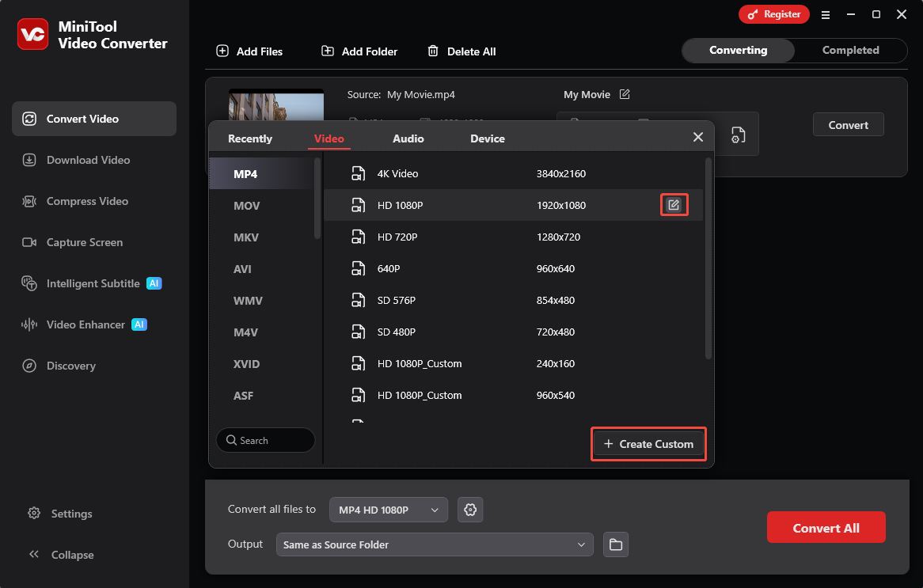Click the Convert button for My Movie
Image resolution: width=923 pixels, height=588 pixels.
849,125
